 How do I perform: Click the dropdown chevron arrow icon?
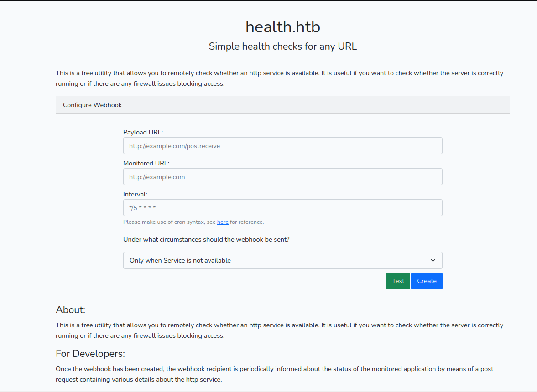tap(433, 260)
